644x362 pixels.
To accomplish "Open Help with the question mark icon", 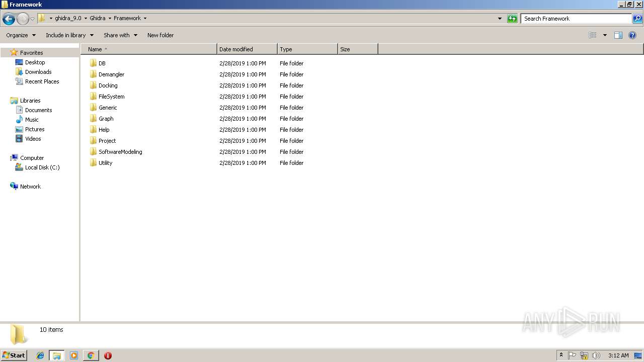I will coord(632,35).
